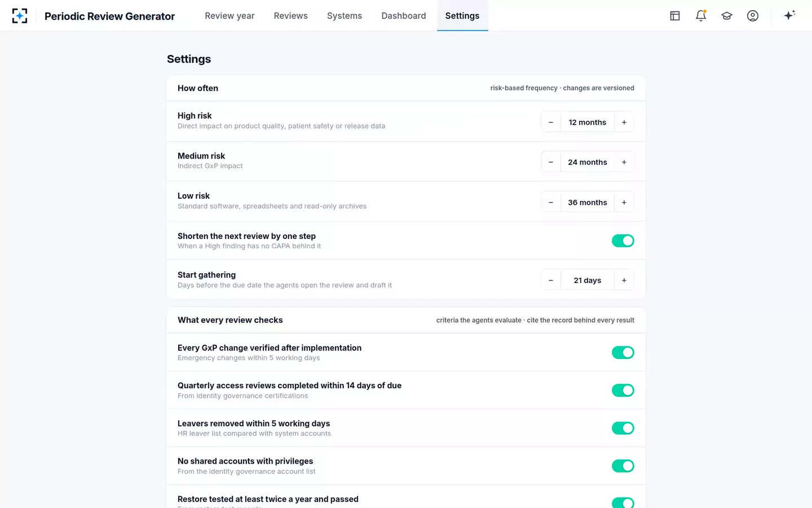Decrease Medium risk months
Screen dimensions: 812x508
[551, 163]
